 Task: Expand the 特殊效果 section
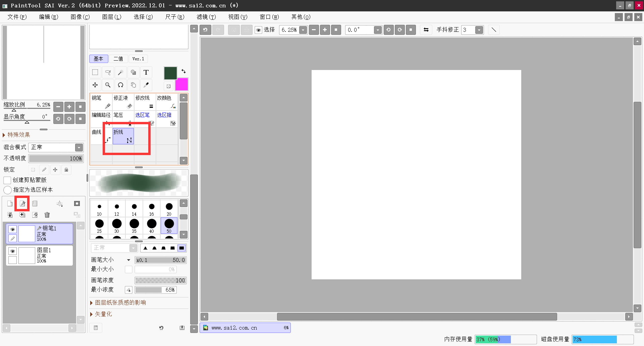pyautogui.click(x=17, y=135)
